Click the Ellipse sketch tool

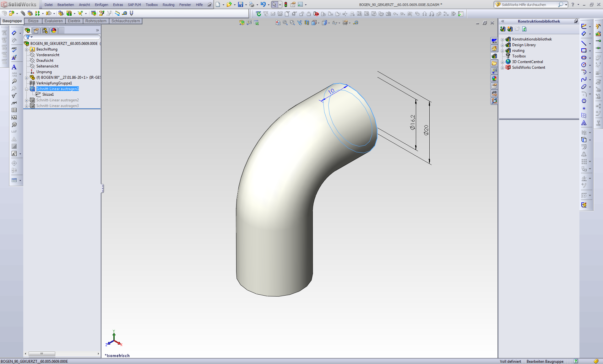[x=584, y=87]
